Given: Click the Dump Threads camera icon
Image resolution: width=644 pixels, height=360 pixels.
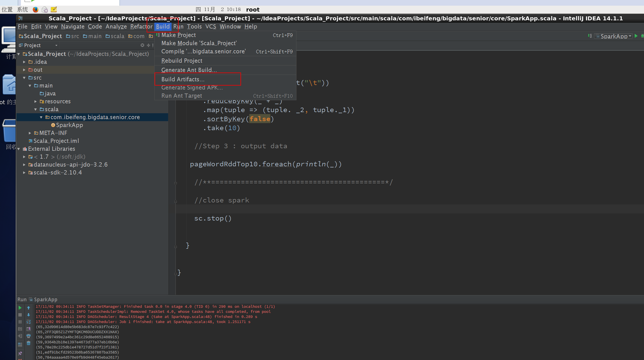Looking at the screenshot, I should [20, 329].
